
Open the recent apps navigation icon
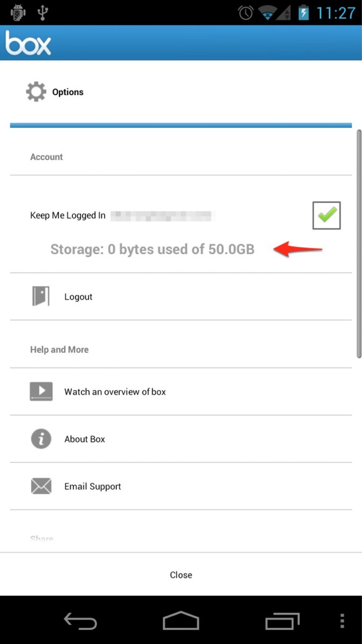point(282,621)
